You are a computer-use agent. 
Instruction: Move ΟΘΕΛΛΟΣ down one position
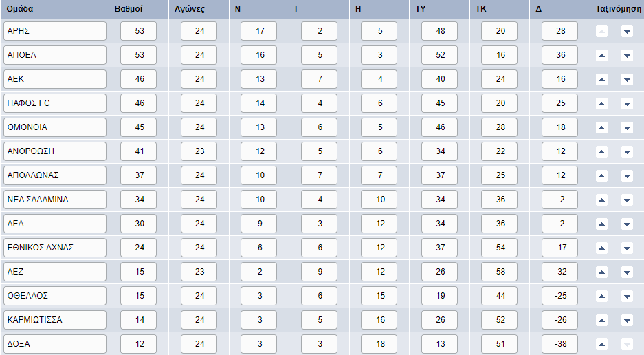click(x=627, y=296)
